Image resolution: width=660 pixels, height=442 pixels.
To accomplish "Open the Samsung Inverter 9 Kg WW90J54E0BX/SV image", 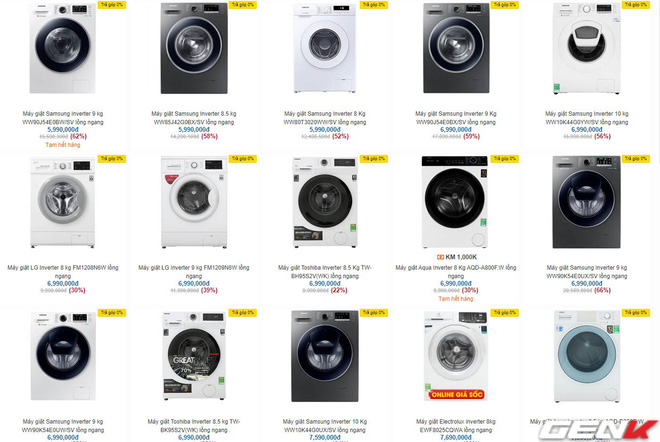I will tap(456, 48).
